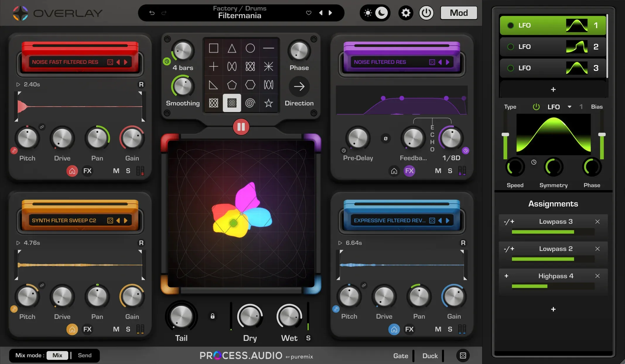Open the preset name Filtermania browser

pos(240,16)
